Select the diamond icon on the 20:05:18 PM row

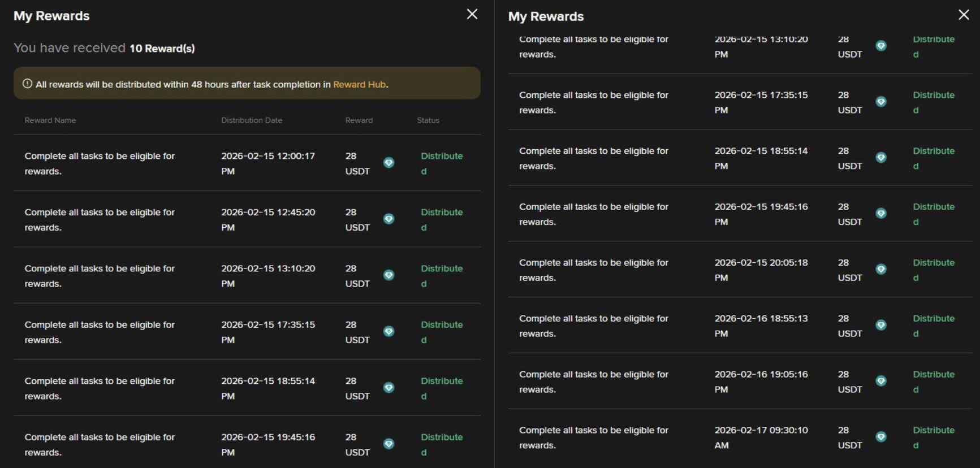click(880, 270)
